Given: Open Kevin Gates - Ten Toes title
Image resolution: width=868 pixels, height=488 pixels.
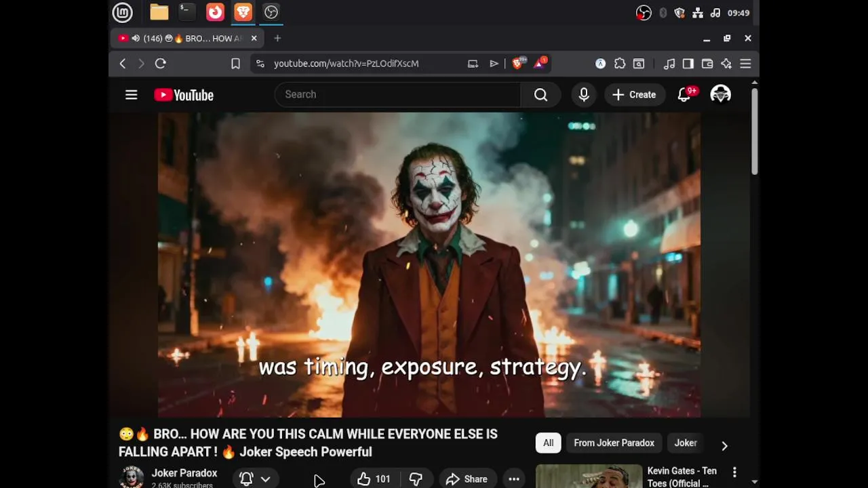Looking at the screenshot, I should 682,476.
